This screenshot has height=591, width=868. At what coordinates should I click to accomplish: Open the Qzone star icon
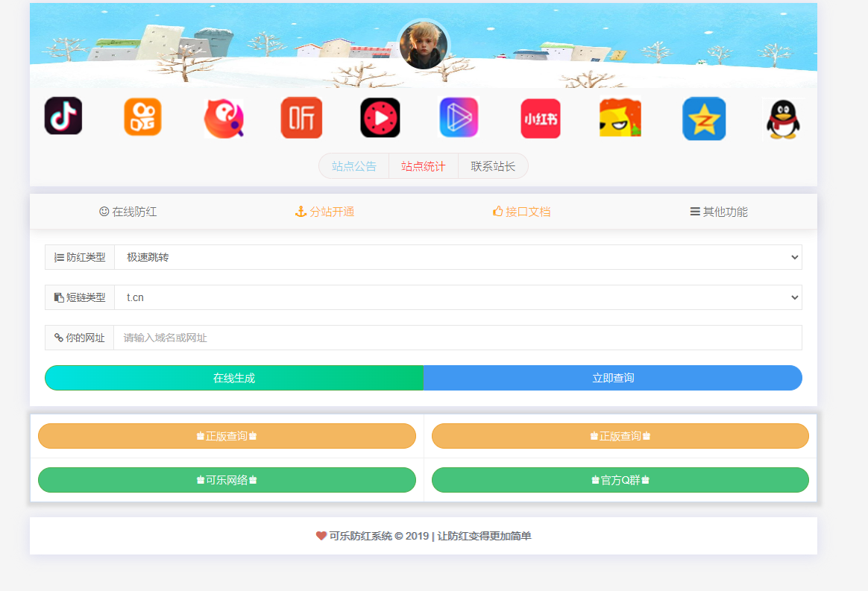(704, 118)
